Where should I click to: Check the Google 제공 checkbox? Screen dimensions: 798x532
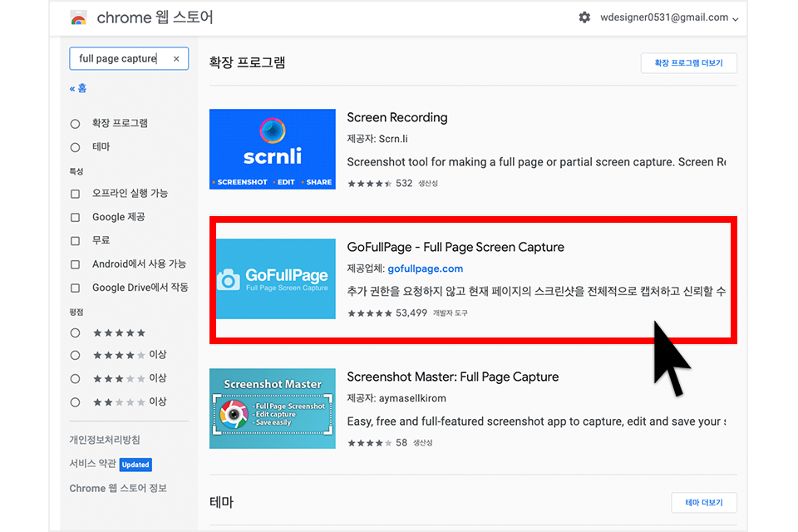(x=76, y=218)
